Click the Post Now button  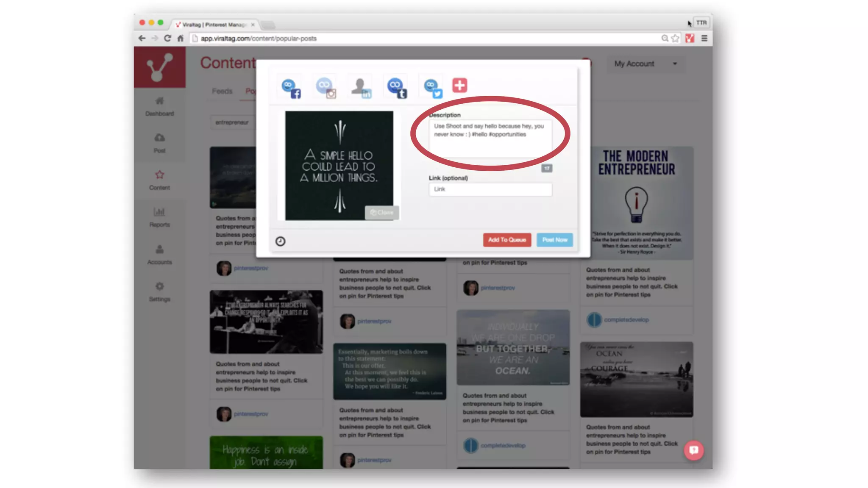click(555, 240)
